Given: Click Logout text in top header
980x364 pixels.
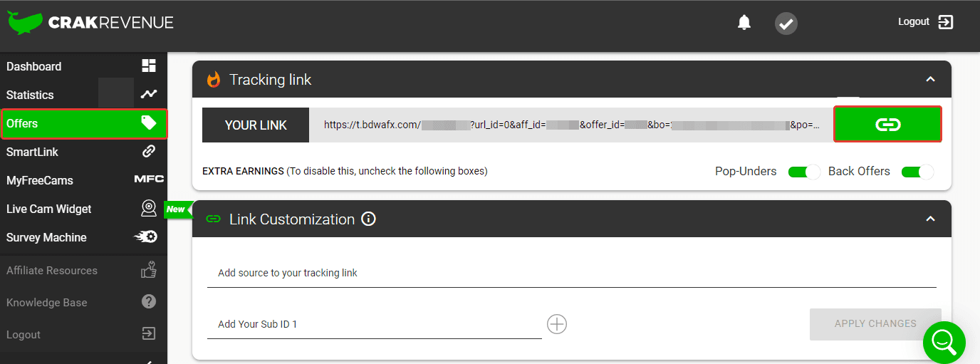Looking at the screenshot, I should coord(914,22).
